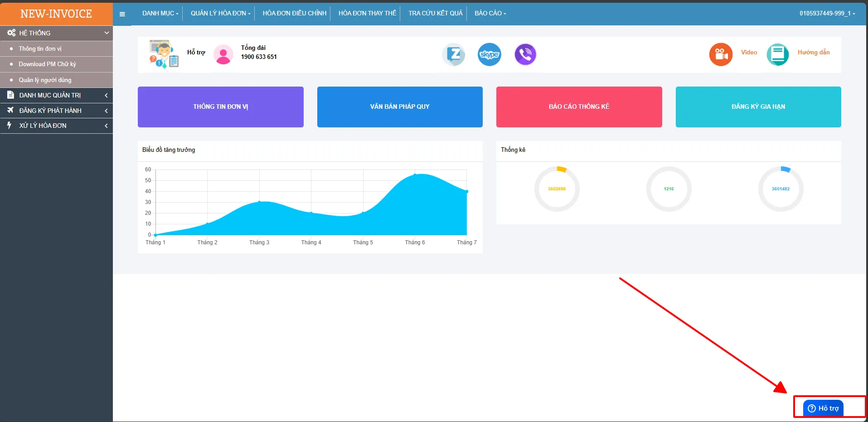This screenshot has width=868, height=422.
Task: Click the Tháng 7 chart data point
Action: point(467,191)
